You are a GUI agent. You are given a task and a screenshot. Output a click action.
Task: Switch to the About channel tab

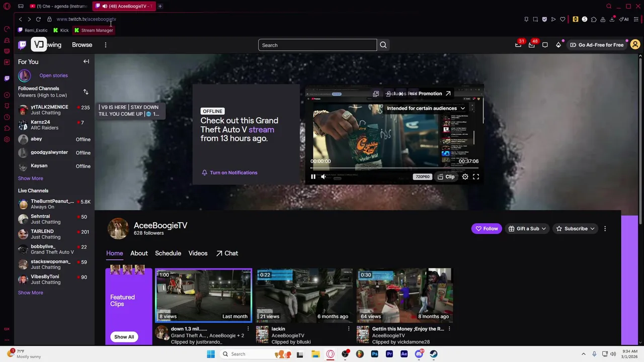coord(139,253)
